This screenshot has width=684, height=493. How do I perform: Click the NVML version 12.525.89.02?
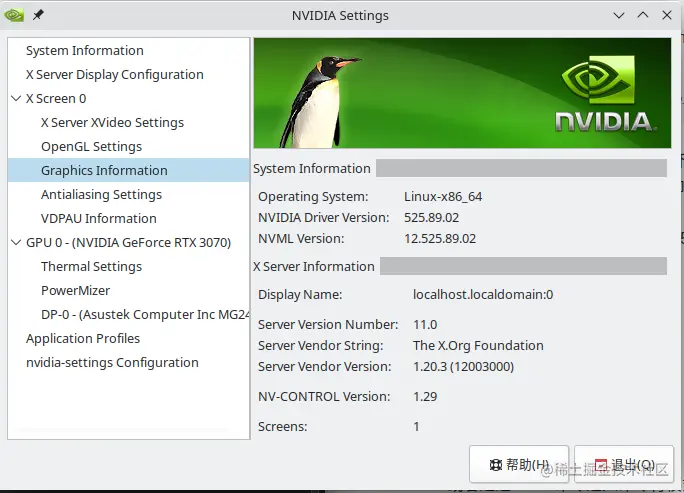440,239
